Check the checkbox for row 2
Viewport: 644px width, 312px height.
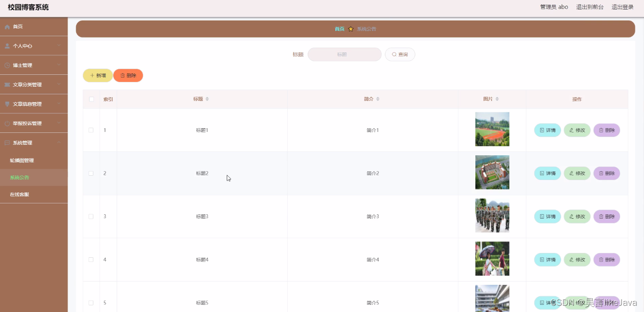[x=91, y=173]
